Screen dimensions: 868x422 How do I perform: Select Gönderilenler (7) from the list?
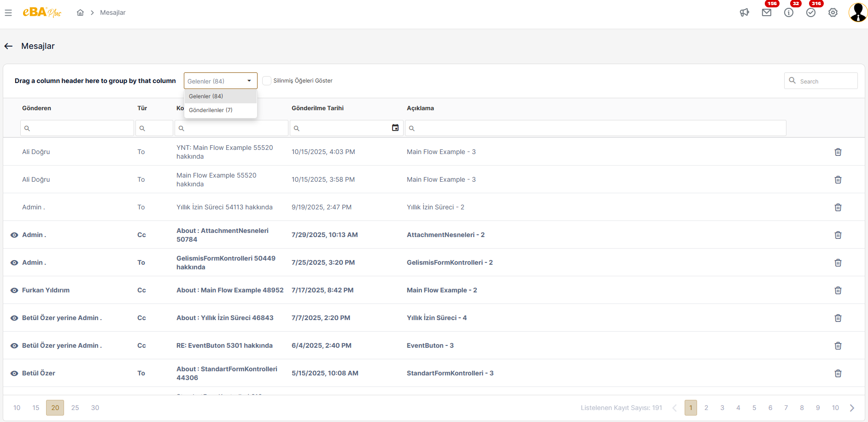coord(211,110)
